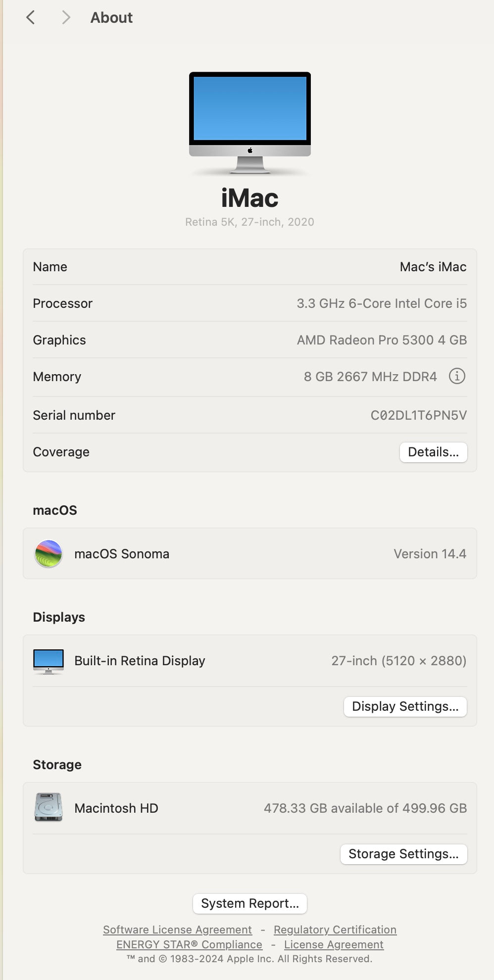Click the Built-in Retina Display icon
Image resolution: width=494 pixels, height=980 pixels.
point(49,661)
